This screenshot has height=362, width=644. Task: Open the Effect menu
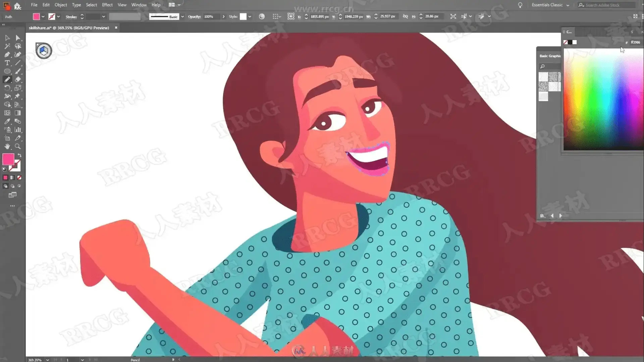coord(107,5)
